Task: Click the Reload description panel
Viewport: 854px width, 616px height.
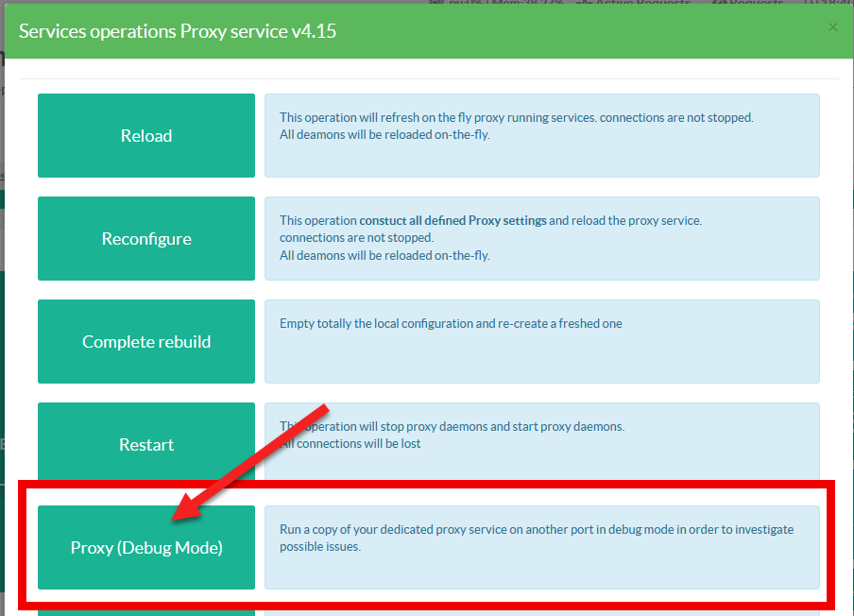Action: click(x=541, y=135)
